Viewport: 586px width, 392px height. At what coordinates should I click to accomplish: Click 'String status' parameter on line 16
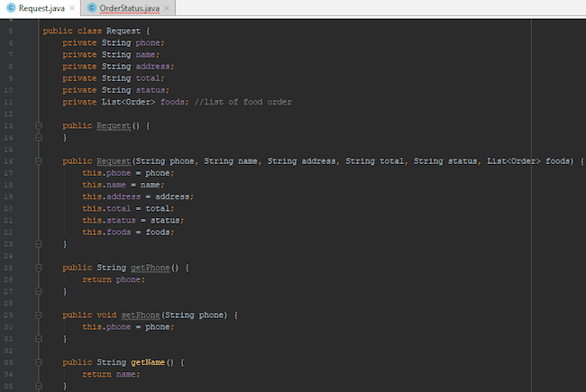[x=445, y=161]
